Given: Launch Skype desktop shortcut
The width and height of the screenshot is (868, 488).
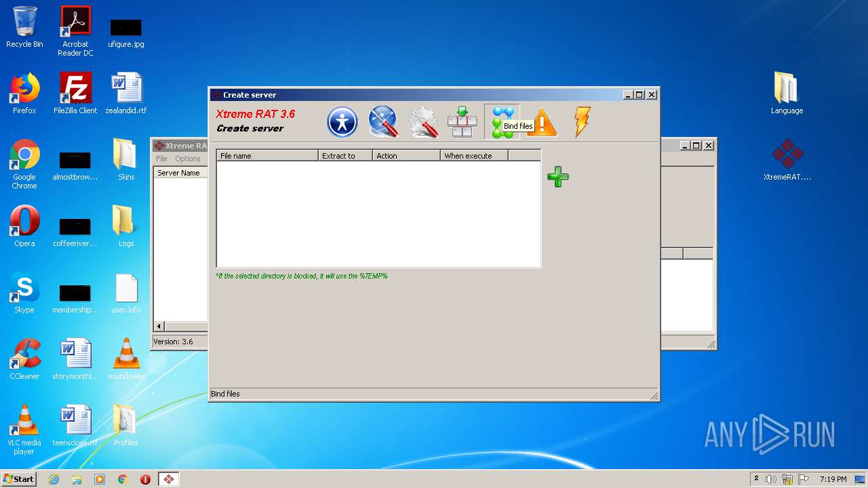Looking at the screenshot, I should coord(24,293).
